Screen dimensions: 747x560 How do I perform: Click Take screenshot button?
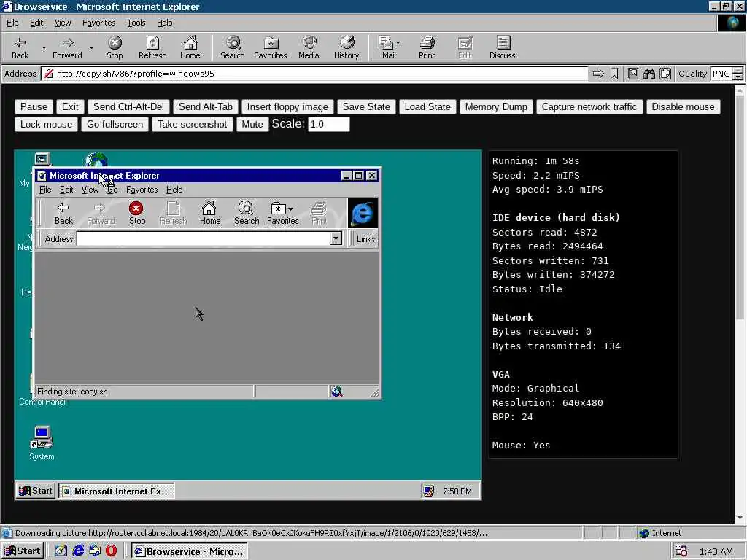tap(193, 124)
